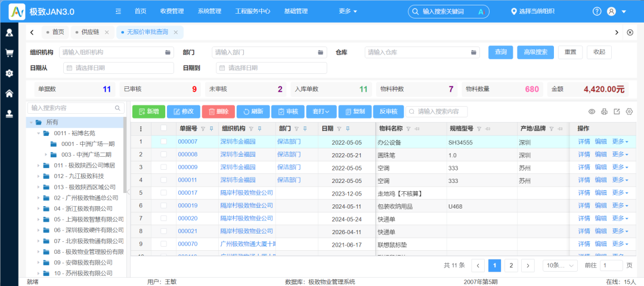Image resolution: width=644 pixels, height=286 pixels.
Task: Open the page size 10条 dropdown
Action: point(560,266)
